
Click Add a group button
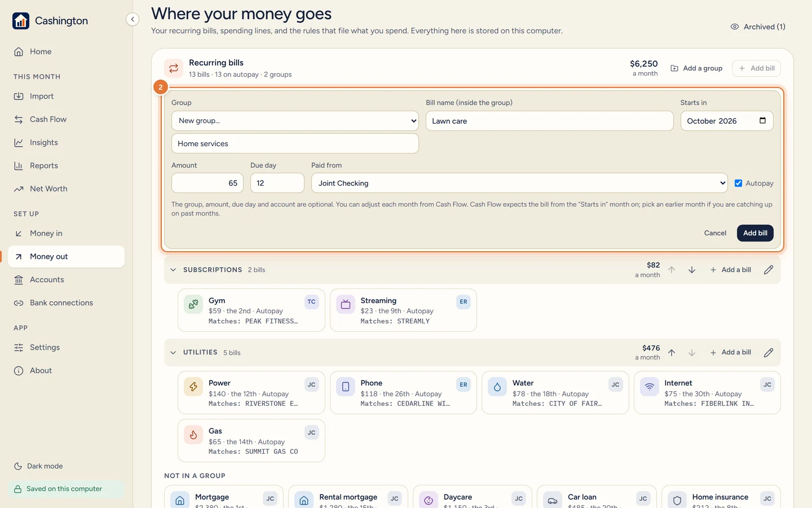[x=696, y=68]
